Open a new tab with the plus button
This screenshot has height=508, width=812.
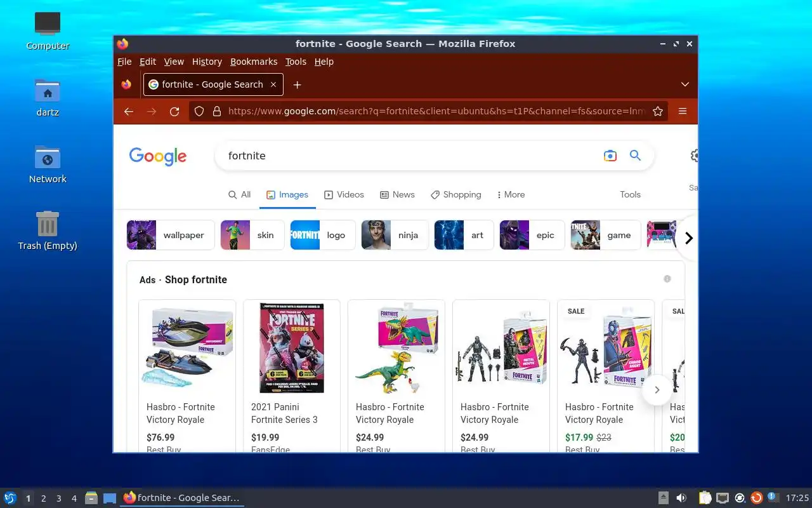click(x=297, y=84)
